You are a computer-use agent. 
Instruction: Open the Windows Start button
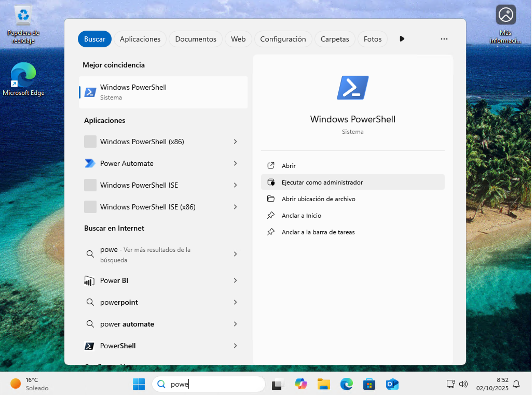139,384
